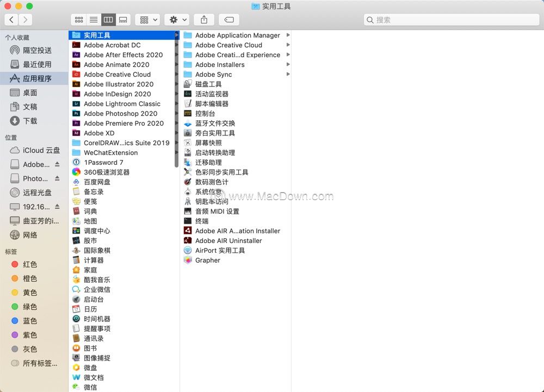Screen dimensions: 544x392
Task: Select the Adobe After Effects 2020 icon
Action: [x=76, y=55]
